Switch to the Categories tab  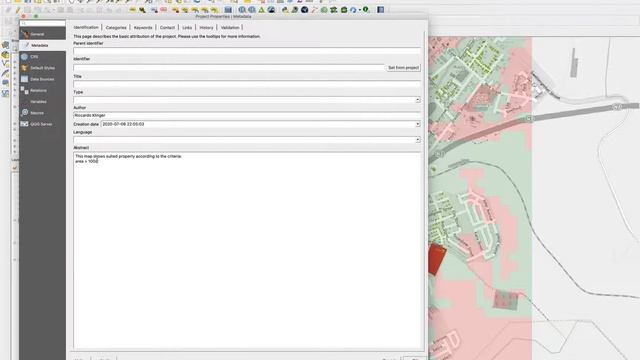point(116,27)
